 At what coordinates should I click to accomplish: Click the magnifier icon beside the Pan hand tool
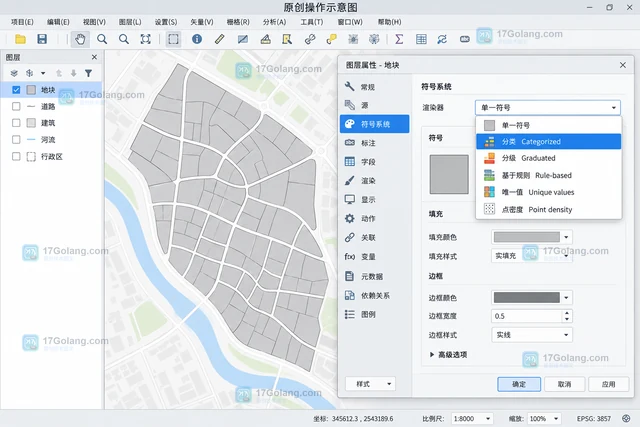pyautogui.click(x=102, y=39)
